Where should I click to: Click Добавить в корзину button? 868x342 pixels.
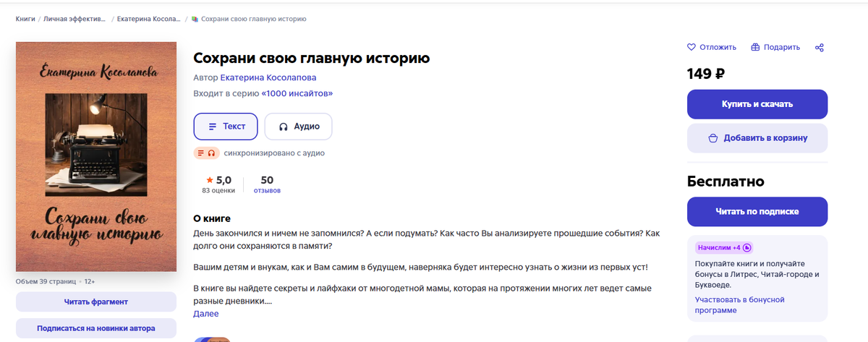pos(757,138)
